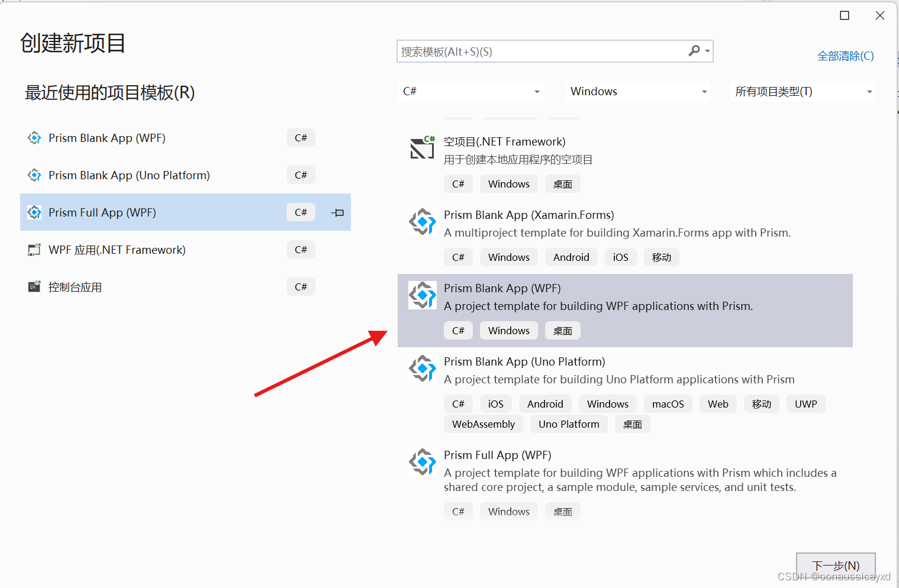Click the 移动 tag under Xamarin.Forms template
Image resolution: width=899 pixels, height=588 pixels.
[662, 257]
